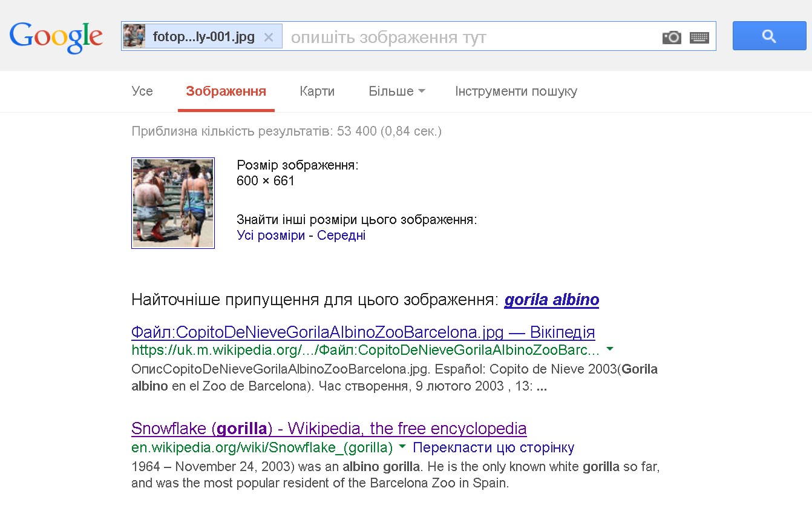
Task: Open the on-screen keyboard icon
Action: click(x=699, y=38)
